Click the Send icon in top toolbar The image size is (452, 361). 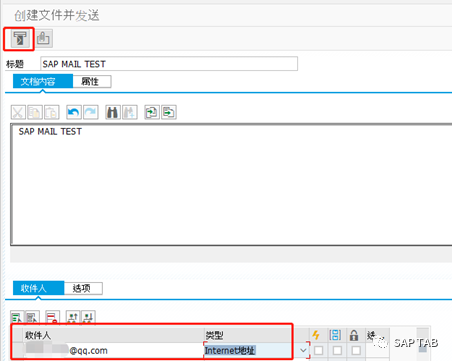pos(20,39)
